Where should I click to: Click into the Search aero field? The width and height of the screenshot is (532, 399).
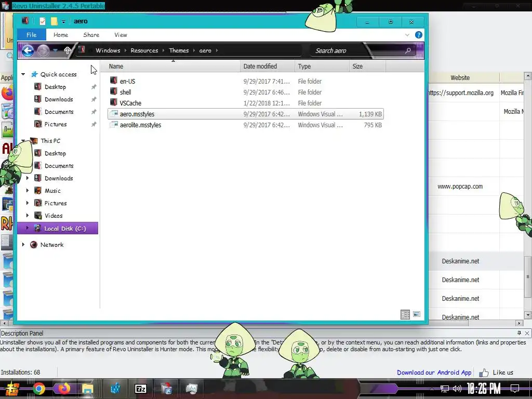pos(356,50)
